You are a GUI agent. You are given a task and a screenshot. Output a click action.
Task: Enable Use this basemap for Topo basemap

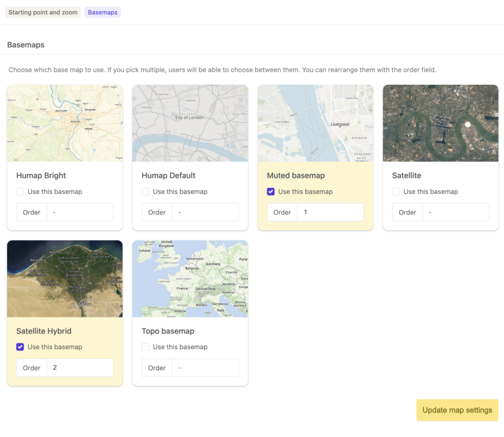(x=145, y=347)
